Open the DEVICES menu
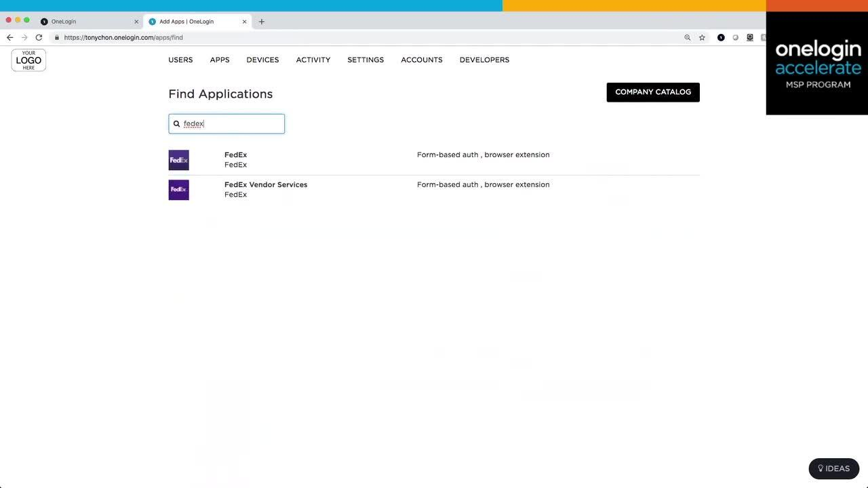Screen dimensions: 868x488 (262, 60)
